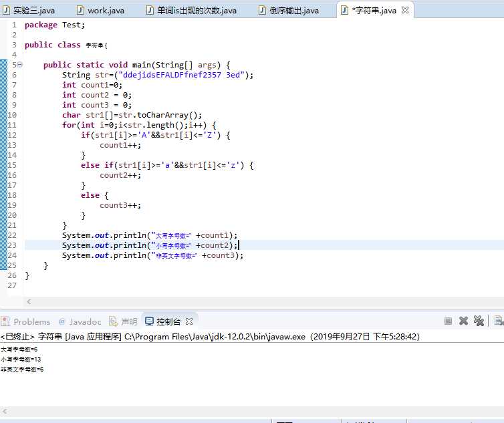Close the 字符串.java editor tab via X
Viewport: 504px width, 423px height.
405,10
